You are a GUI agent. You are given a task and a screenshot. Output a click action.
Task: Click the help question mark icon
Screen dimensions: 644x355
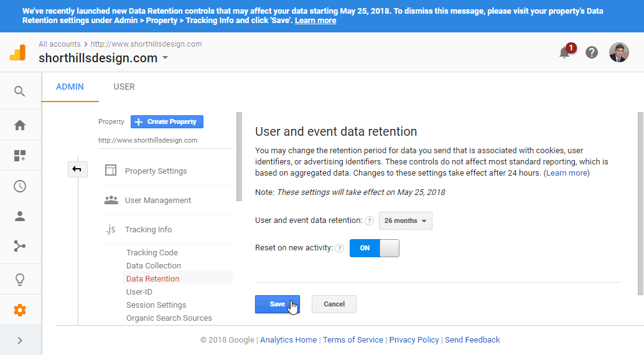click(x=592, y=52)
